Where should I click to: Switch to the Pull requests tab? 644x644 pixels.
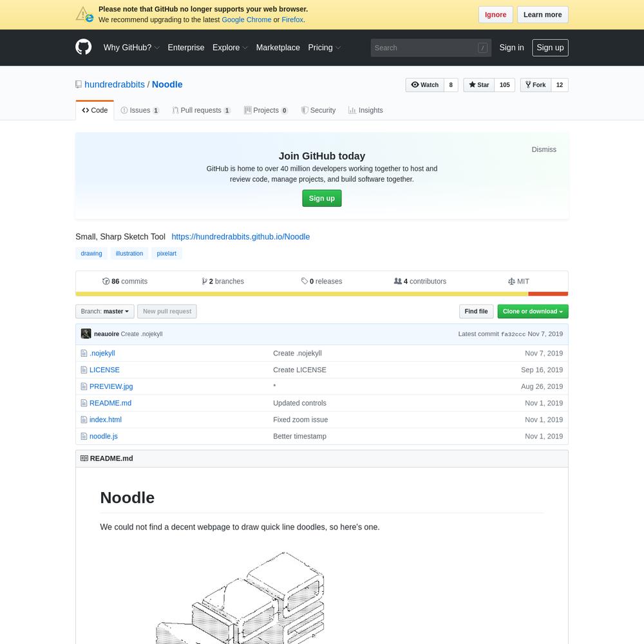click(x=201, y=110)
